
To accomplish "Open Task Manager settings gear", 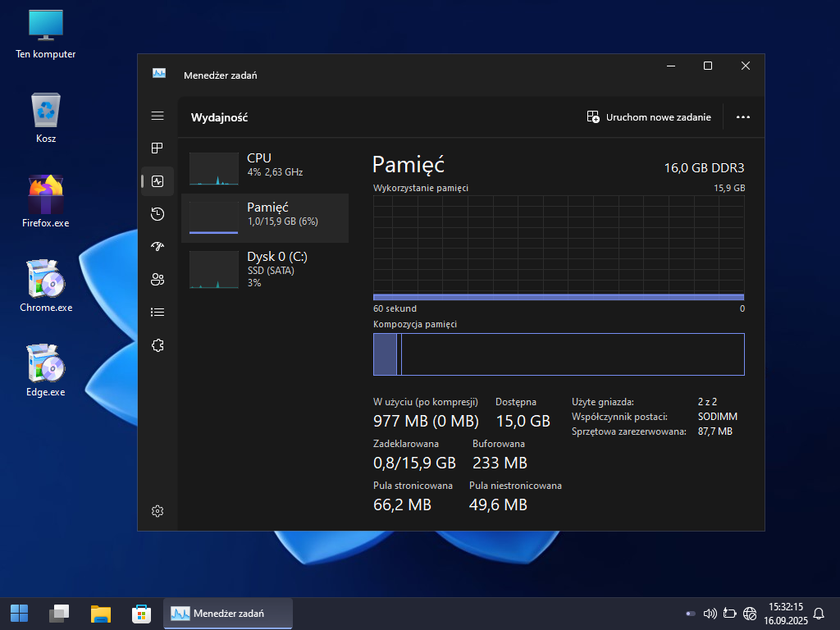I will click(x=157, y=511).
